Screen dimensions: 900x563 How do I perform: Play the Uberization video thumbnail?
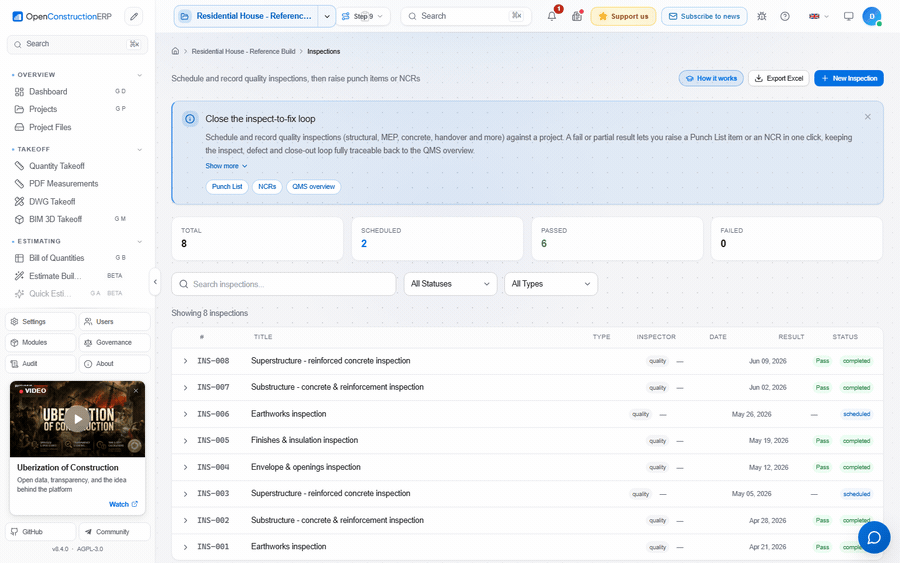(77, 418)
